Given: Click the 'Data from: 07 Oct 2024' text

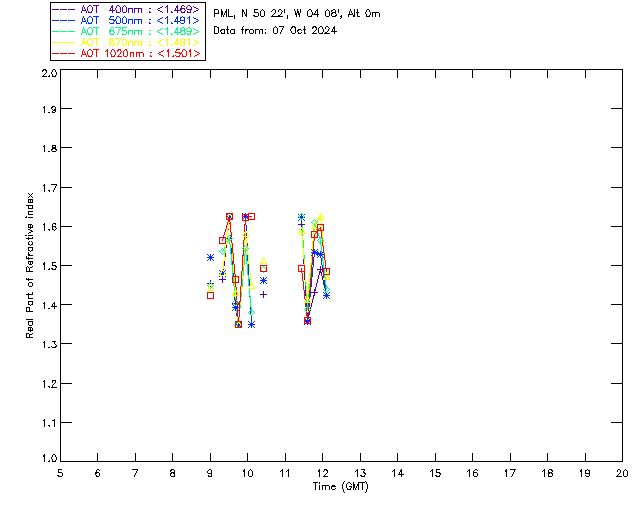Looking at the screenshot, I should [x=275, y=31].
